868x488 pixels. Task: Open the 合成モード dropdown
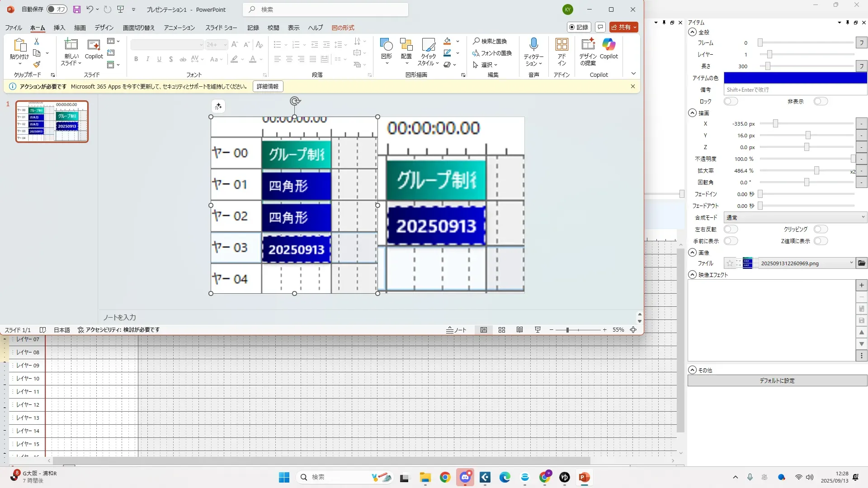(x=795, y=217)
